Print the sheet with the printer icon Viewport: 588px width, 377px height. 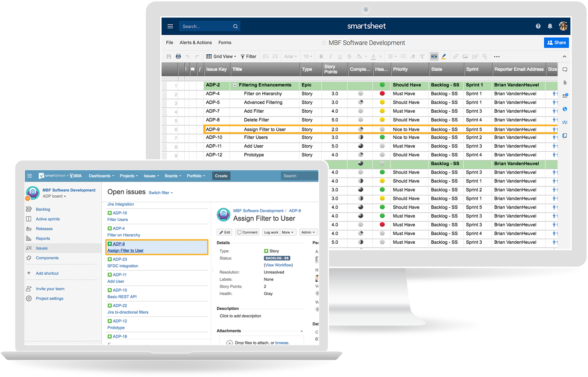pos(178,56)
